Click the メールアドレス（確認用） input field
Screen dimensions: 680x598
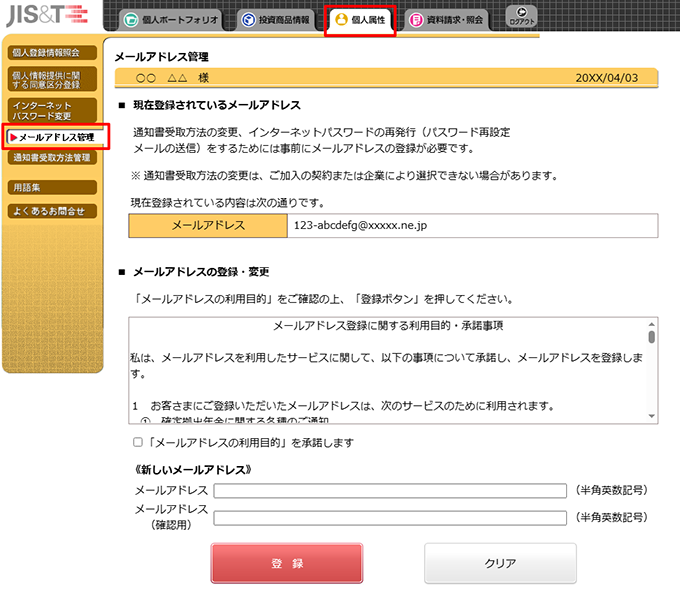pos(391,517)
